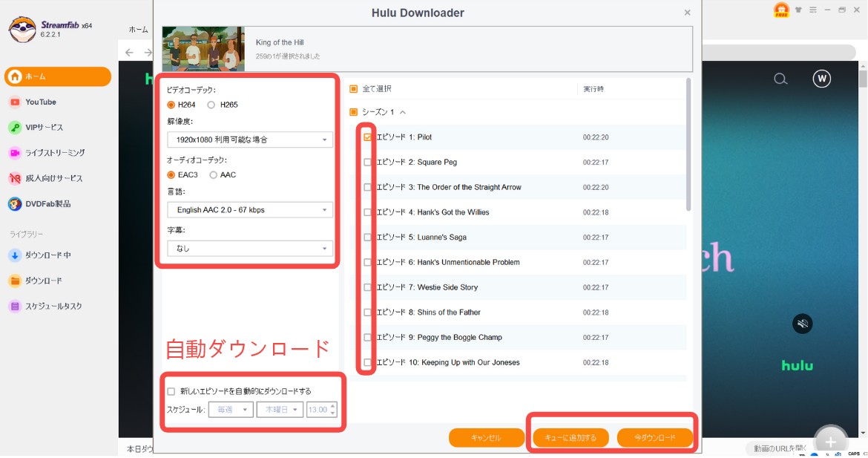Click the キャンセル button
This screenshot has height=458, width=868.
point(486,437)
